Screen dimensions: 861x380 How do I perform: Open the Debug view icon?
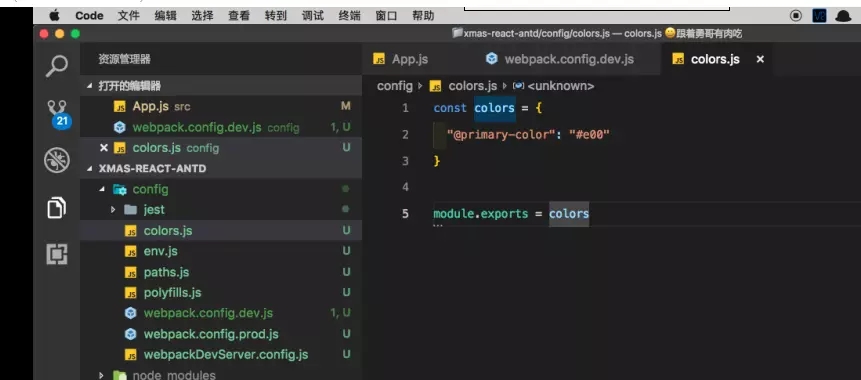pos(57,160)
